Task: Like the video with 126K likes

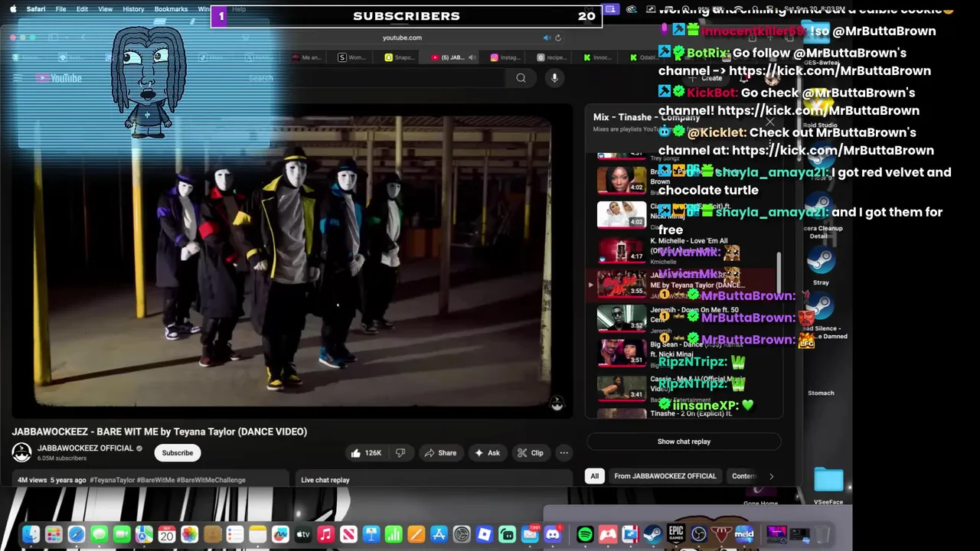Action: click(x=366, y=453)
